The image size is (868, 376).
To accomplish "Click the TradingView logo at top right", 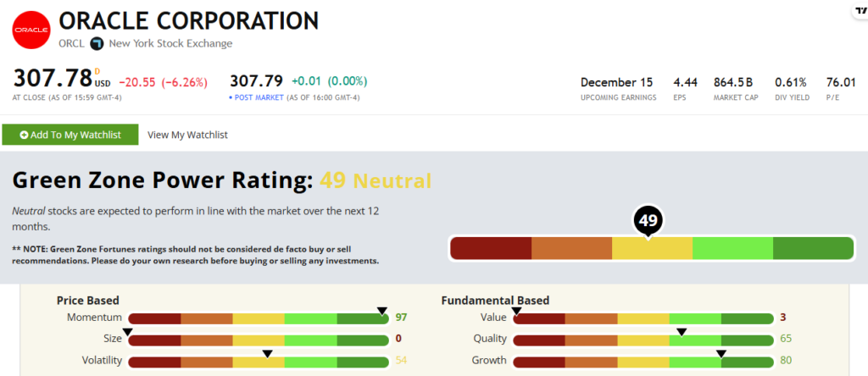I will point(861,10).
